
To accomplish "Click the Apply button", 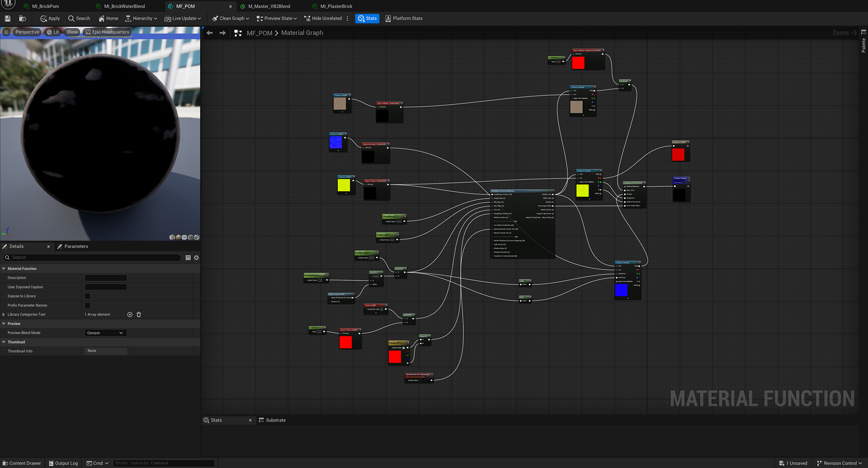I will pyautogui.click(x=50, y=19).
